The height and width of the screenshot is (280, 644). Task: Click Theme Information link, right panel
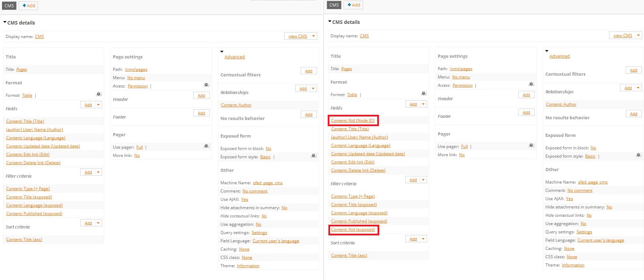(573, 265)
